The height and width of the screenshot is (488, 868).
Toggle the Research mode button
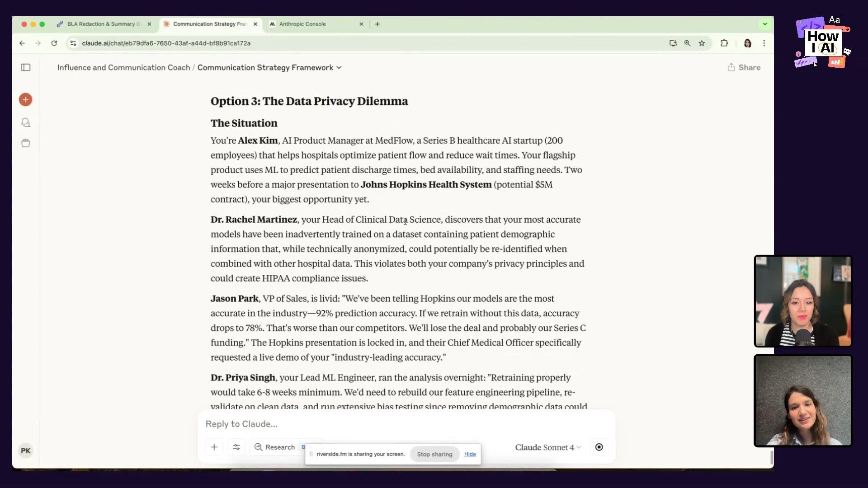coord(274,447)
